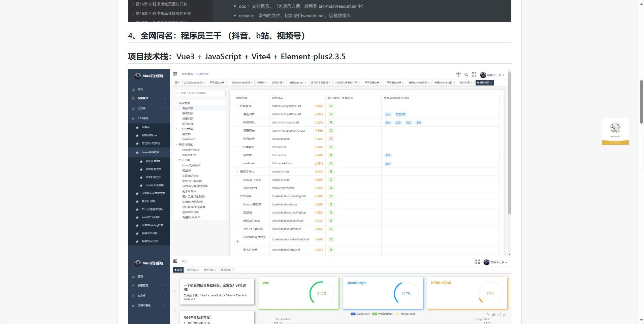This screenshot has width=644, height=324.
Task: Switch to the 角色列表 tab
Action: click(x=277, y=83)
